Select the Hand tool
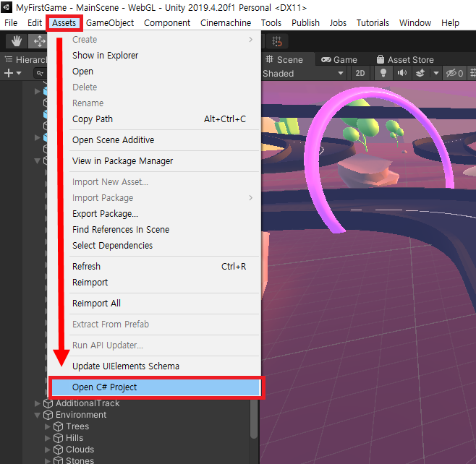 pos(17,41)
